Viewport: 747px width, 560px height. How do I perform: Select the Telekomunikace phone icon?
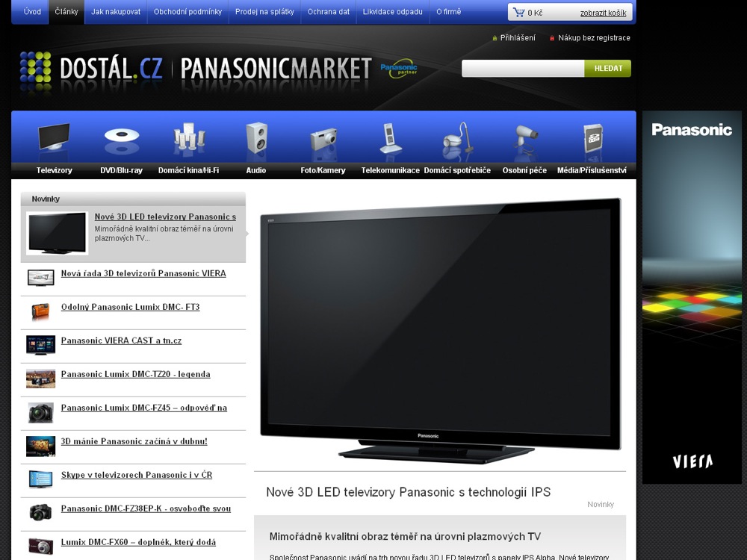click(x=390, y=140)
